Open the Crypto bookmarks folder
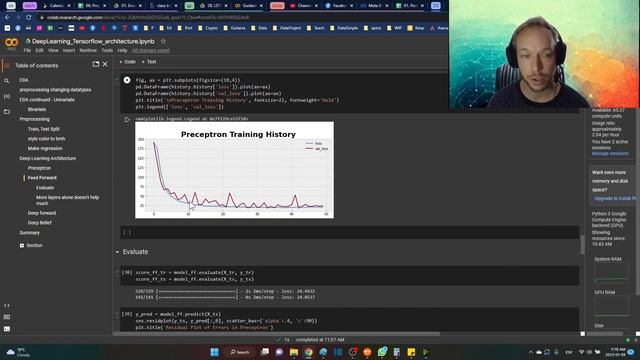 [208, 28]
